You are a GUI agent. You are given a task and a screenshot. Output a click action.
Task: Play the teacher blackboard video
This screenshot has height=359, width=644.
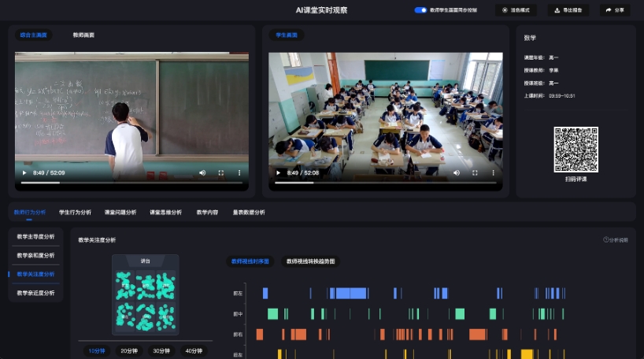24,172
